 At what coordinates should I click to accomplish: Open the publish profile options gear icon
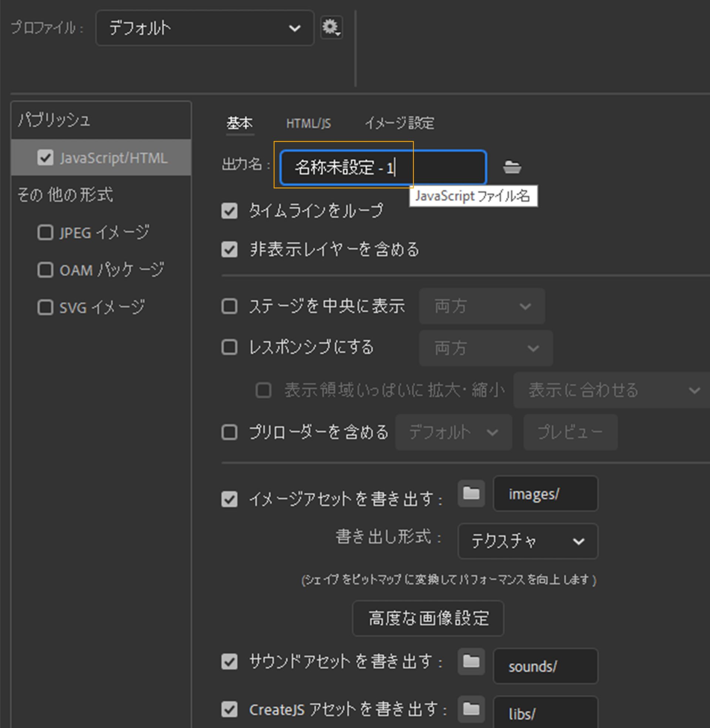[x=331, y=27]
